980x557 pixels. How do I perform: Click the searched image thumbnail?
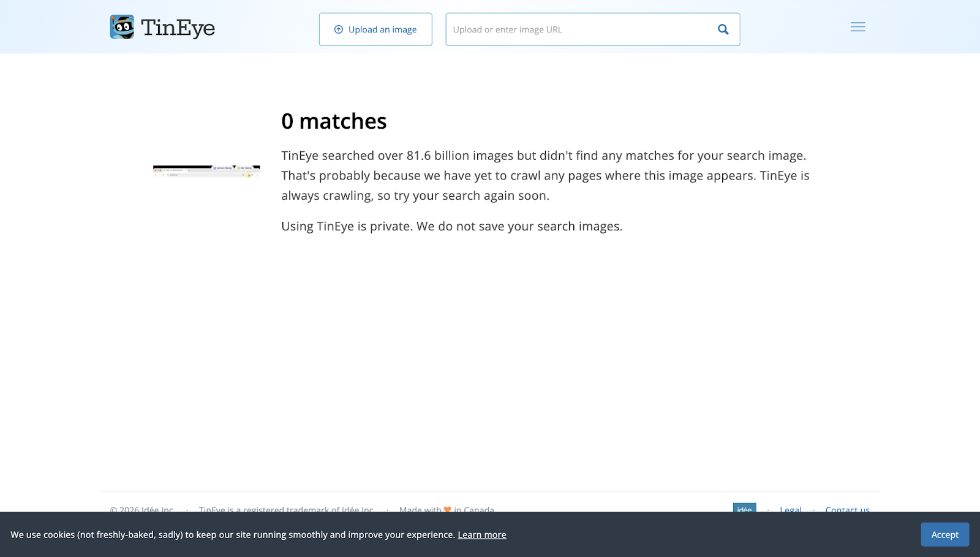[206, 171]
